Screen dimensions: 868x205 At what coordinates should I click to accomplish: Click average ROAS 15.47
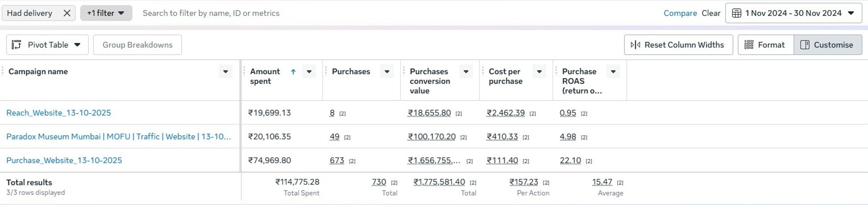602,182
